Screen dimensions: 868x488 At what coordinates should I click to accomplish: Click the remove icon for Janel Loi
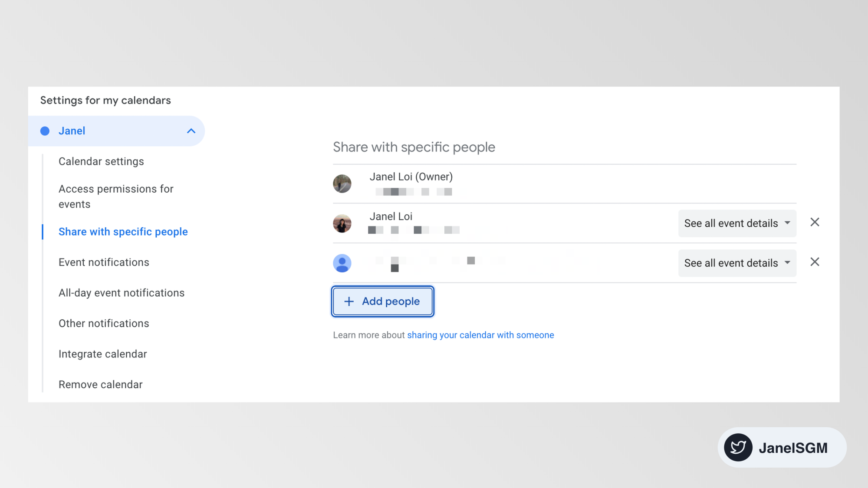coord(815,223)
